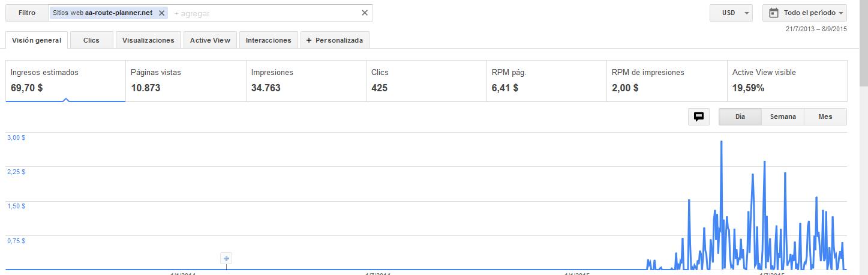868x275 pixels.
Task: Select the RPM de impresiones metric
Action: tap(666, 80)
